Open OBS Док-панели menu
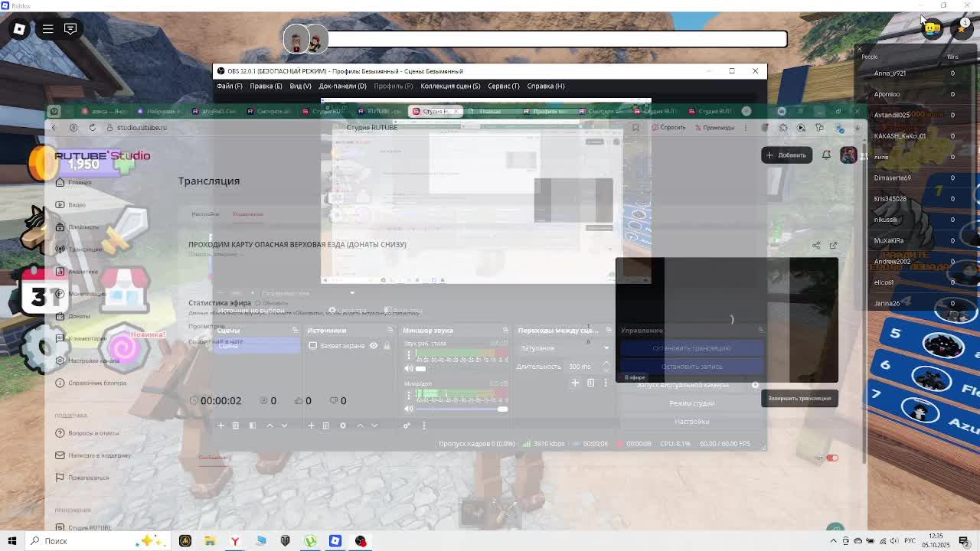 tap(342, 86)
